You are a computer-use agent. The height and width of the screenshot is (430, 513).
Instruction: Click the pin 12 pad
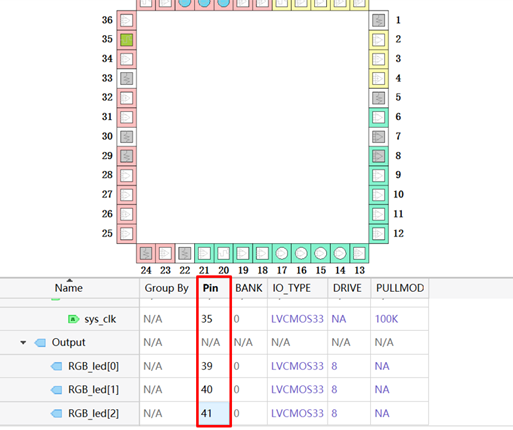379,233
